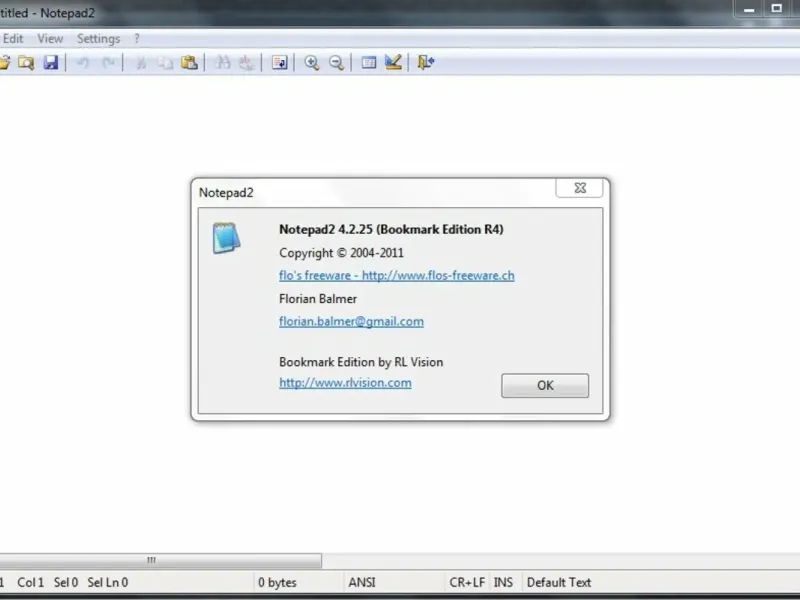Open the www.rlvision.com link
The image size is (800, 600).
tap(345, 383)
